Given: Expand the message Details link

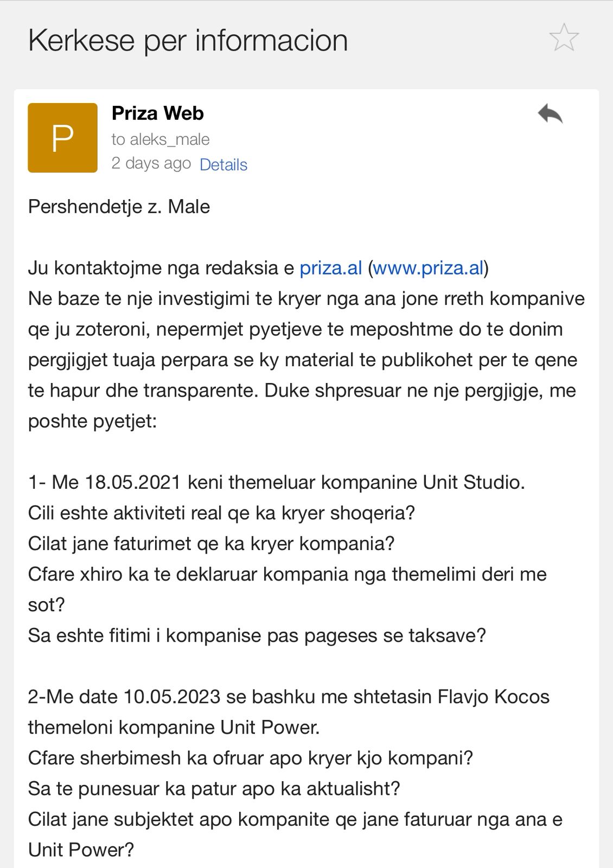Looking at the screenshot, I should [223, 164].
